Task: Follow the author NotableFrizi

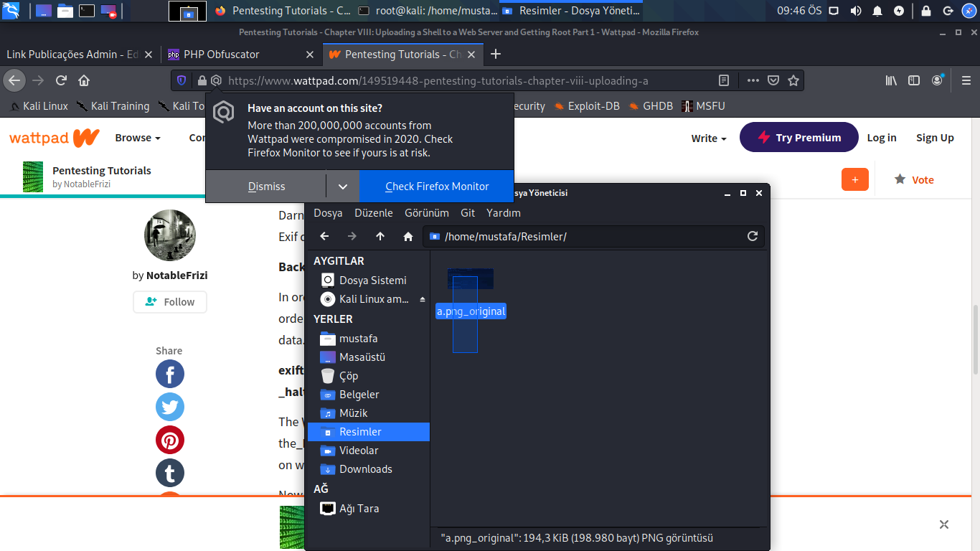Action: pos(170,302)
